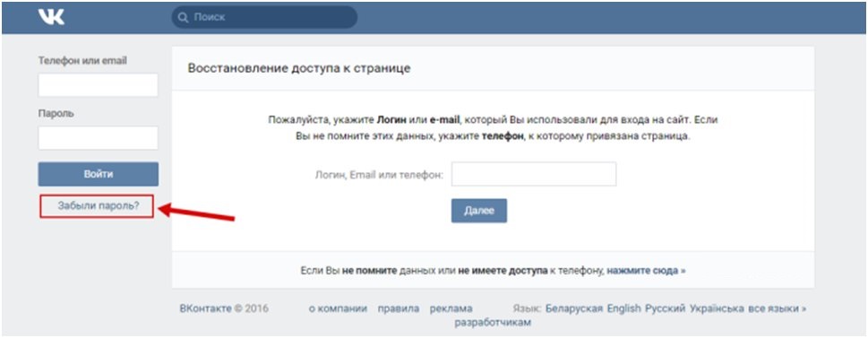
Task: Click the Пароль input field
Action: pyautogui.click(x=98, y=138)
